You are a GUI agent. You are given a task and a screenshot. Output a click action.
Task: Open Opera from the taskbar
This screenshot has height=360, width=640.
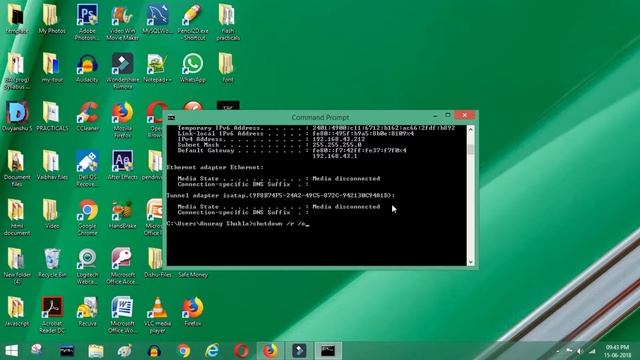tap(241, 351)
